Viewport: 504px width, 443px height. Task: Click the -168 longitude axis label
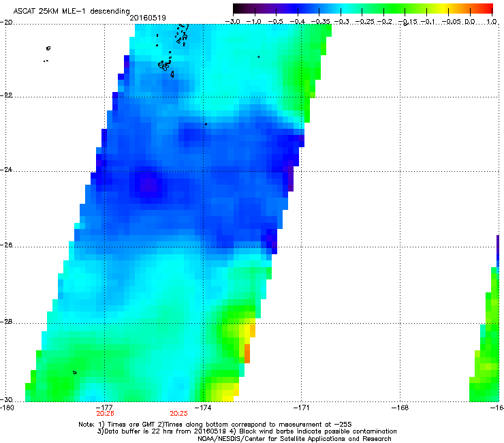400,408
